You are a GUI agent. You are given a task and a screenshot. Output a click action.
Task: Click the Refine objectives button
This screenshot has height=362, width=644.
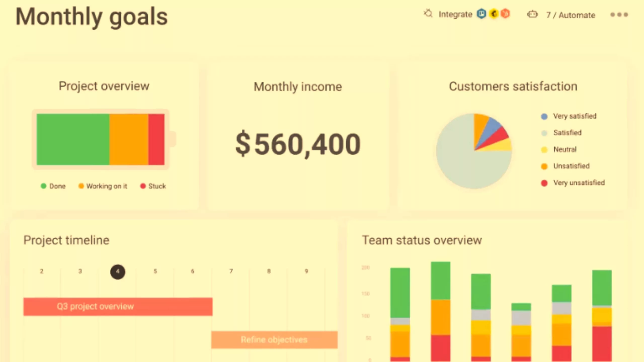click(x=274, y=340)
